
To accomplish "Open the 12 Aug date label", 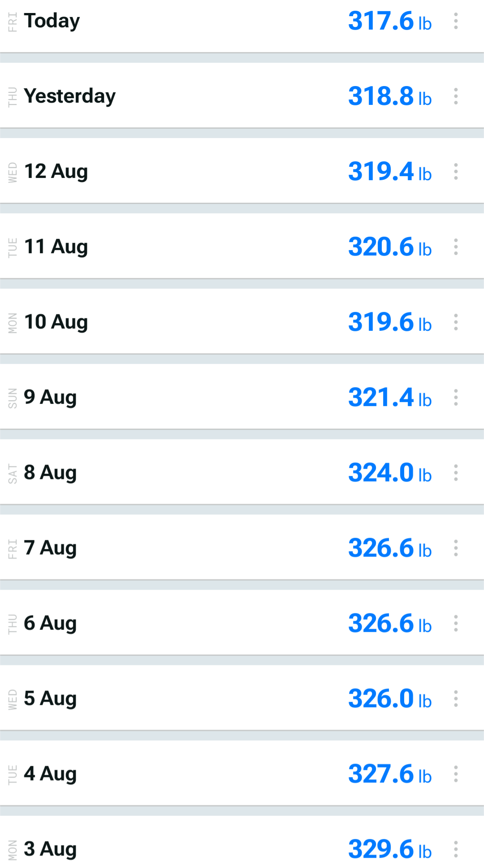I will click(x=56, y=172).
